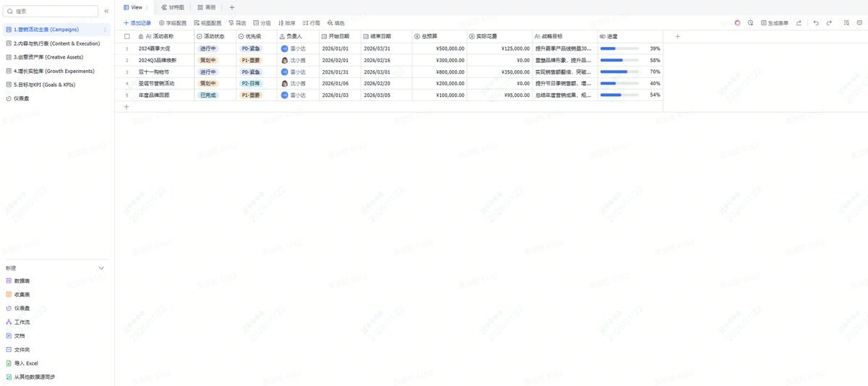The height and width of the screenshot is (386, 868).
Task: Add a new column with plus icon
Action: point(677,35)
